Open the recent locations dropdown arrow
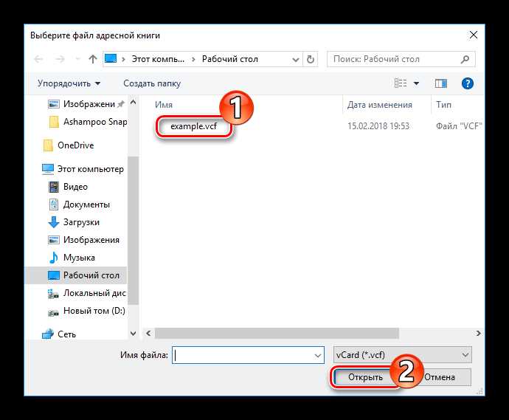This screenshot has height=420, width=509. coord(77,59)
